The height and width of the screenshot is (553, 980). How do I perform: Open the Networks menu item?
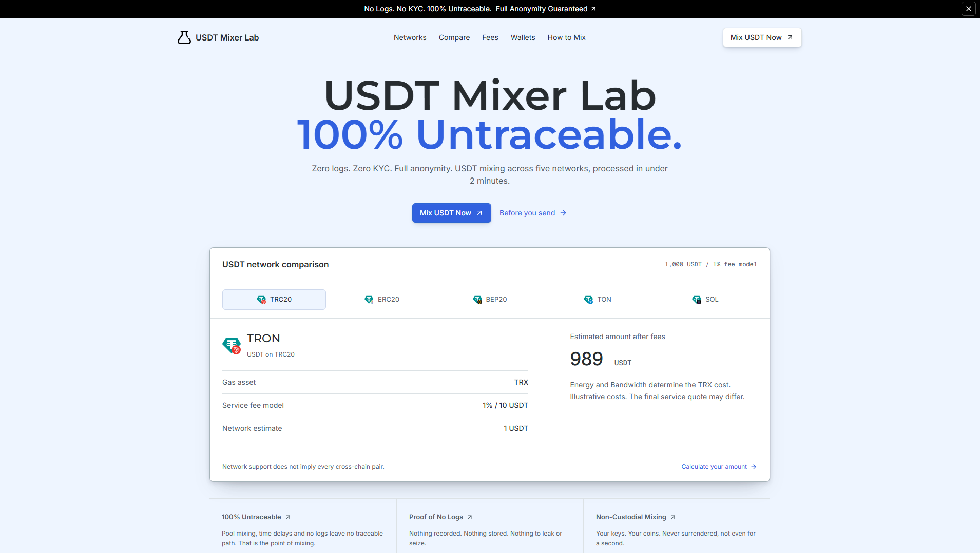[410, 37]
